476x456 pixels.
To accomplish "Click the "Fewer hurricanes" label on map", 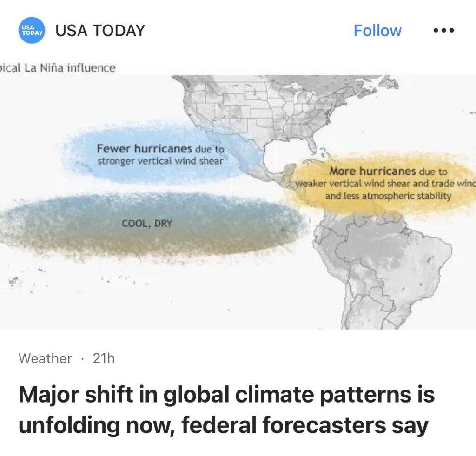I will [144, 149].
